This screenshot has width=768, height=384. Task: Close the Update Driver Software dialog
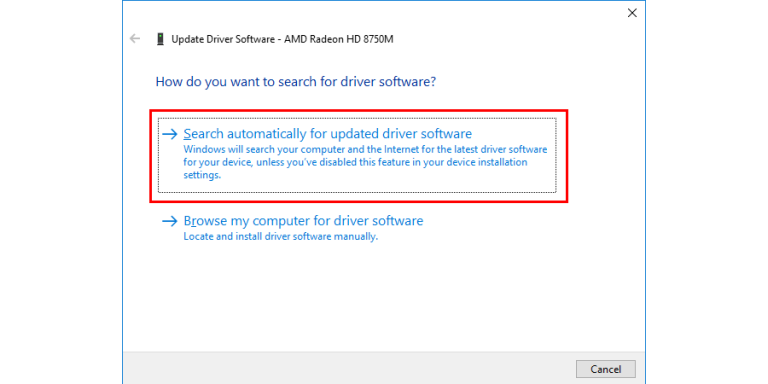coord(632,13)
